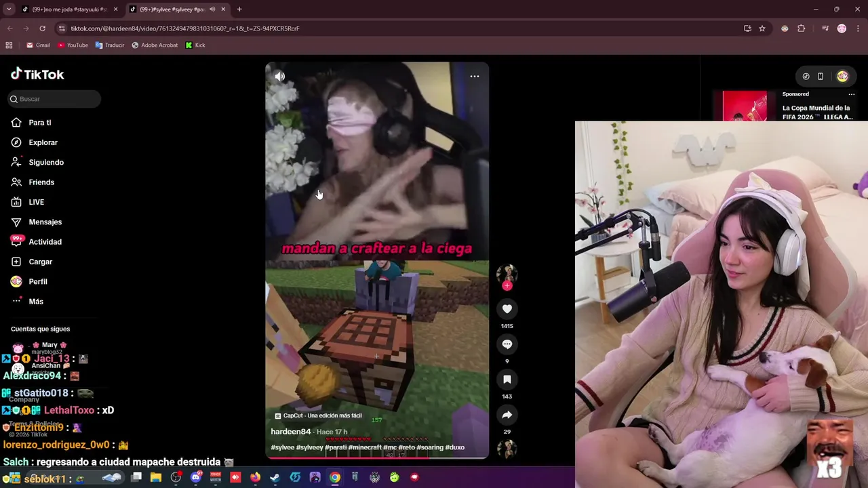Click the video progress bar

(x=376, y=457)
